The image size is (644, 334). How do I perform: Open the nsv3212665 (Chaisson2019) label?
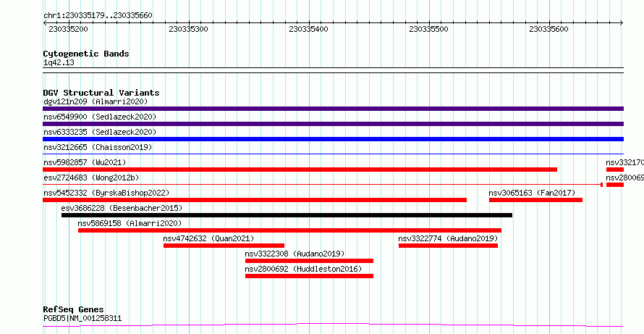pos(98,147)
